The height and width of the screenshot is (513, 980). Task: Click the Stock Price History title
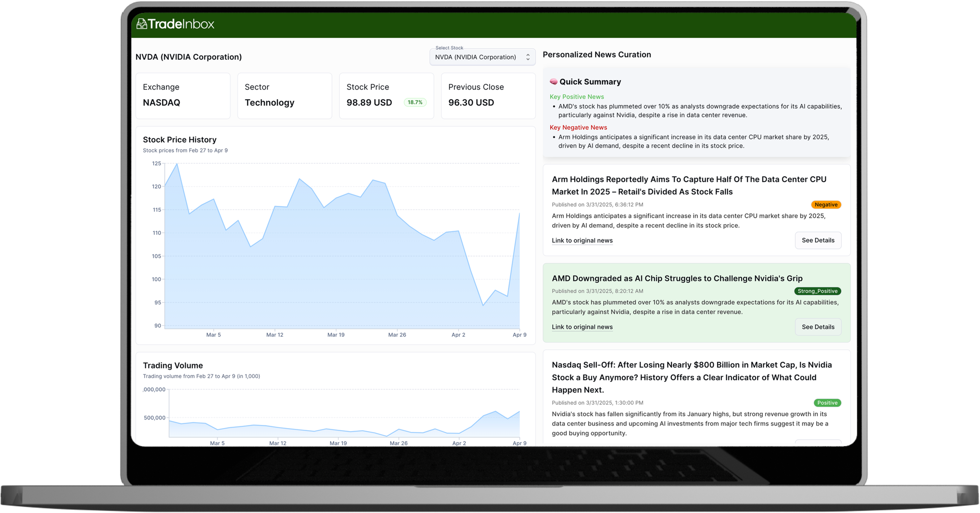pyautogui.click(x=179, y=140)
